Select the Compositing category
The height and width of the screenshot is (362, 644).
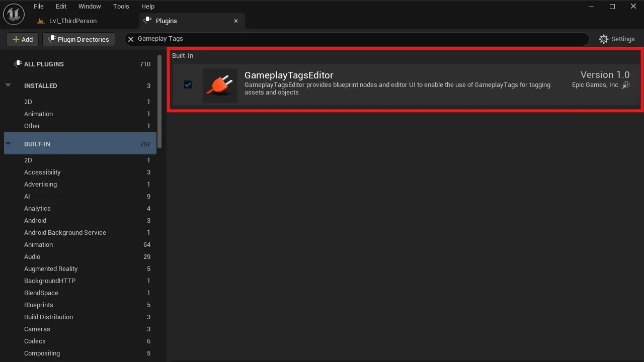click(80, 353)
